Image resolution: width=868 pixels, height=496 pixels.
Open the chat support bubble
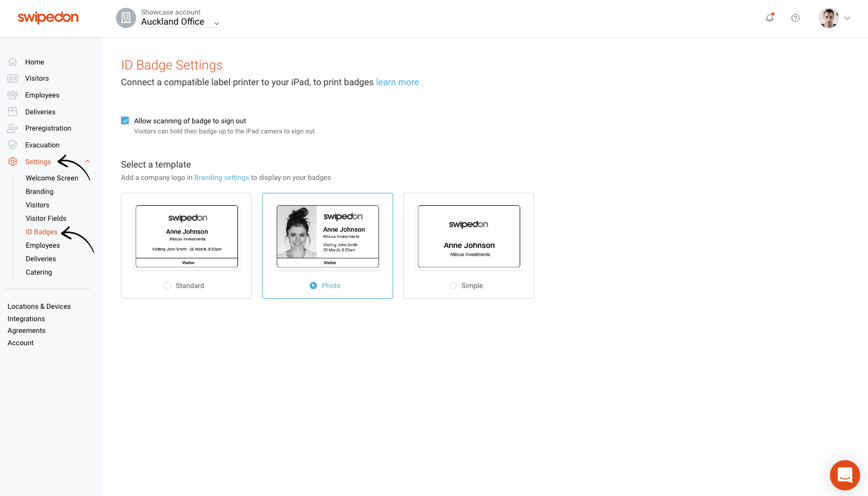845,475
